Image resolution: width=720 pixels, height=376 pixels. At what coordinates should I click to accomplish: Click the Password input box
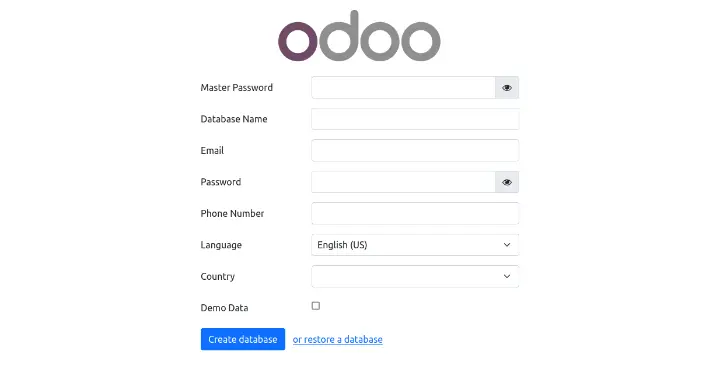[403, 182]
